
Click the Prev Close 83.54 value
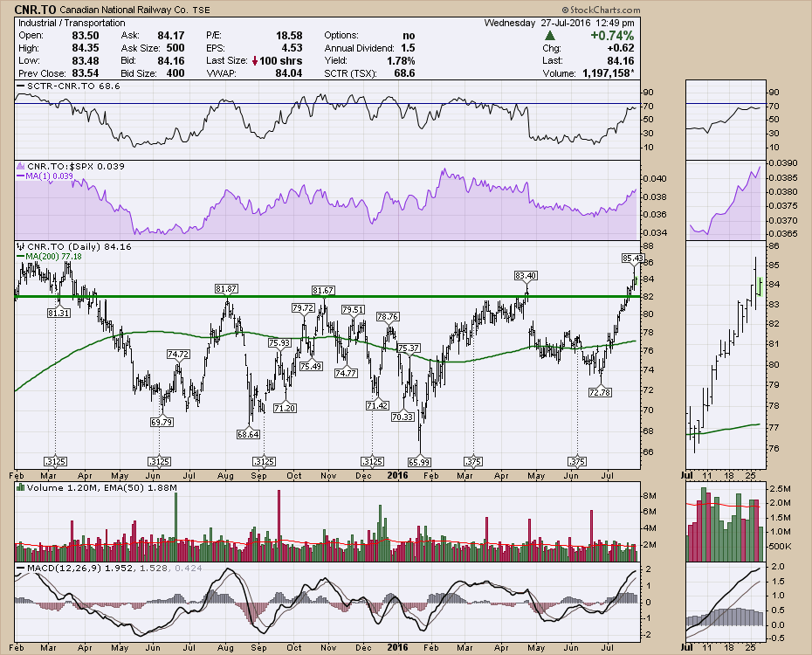(85, 73)
